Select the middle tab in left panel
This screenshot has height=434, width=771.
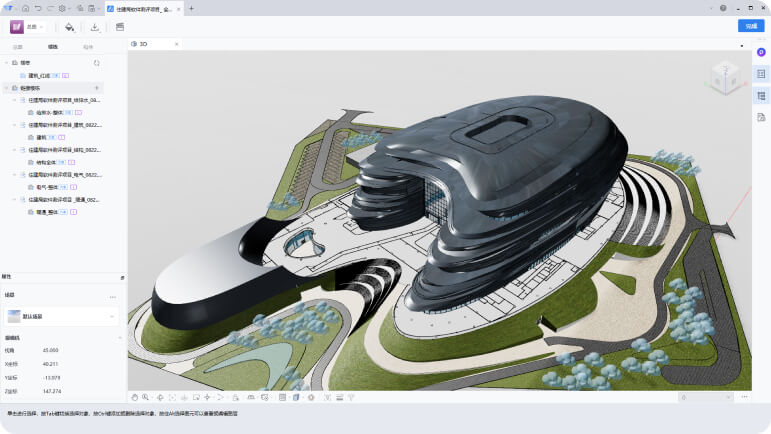coord(52,46)
